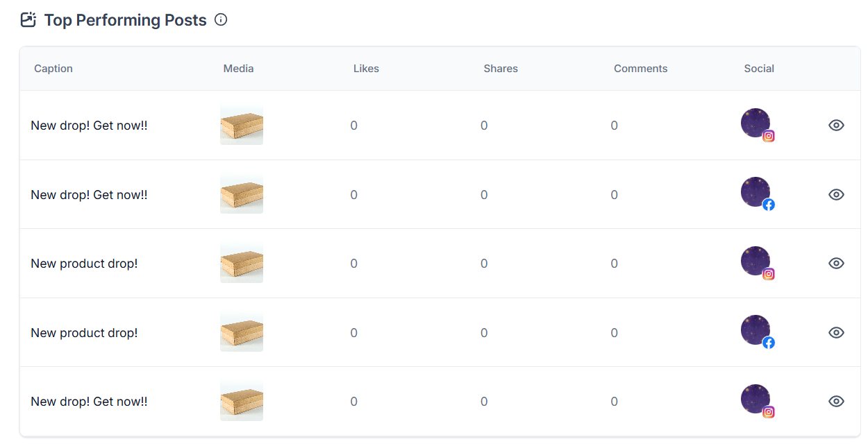
Task: Click the Instagram account avatar in the third row
Action: pos(756,261)
